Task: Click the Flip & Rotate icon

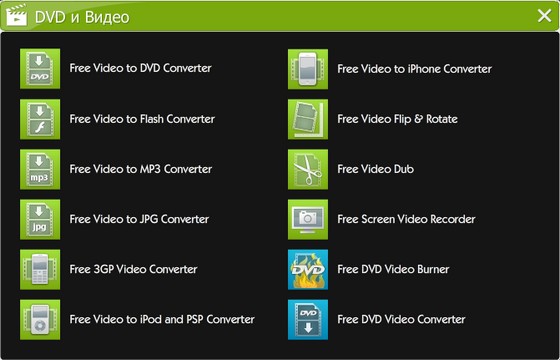Action: [308, 119]
